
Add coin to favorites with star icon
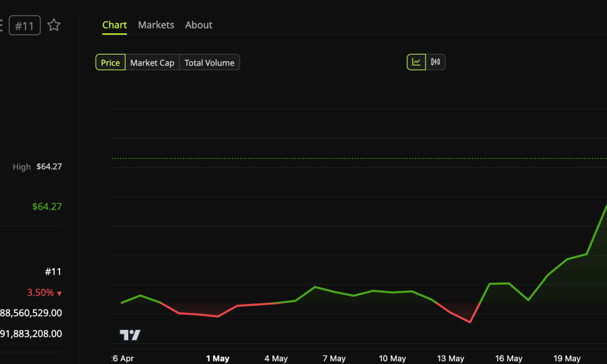pyautogui.click(x=54, y=25)
